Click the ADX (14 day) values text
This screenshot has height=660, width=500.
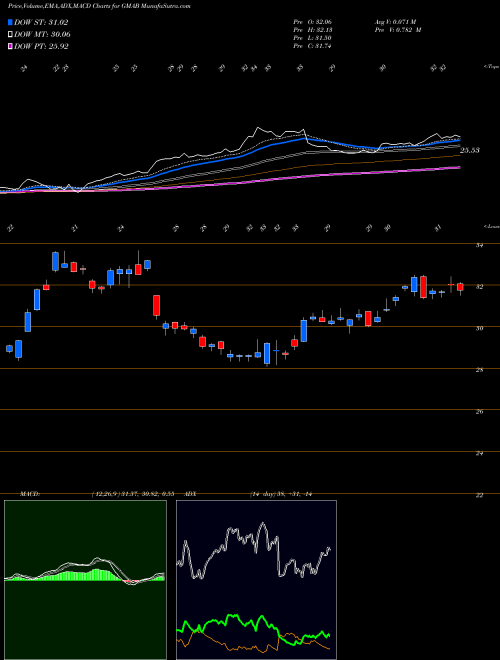pos(281,494)
